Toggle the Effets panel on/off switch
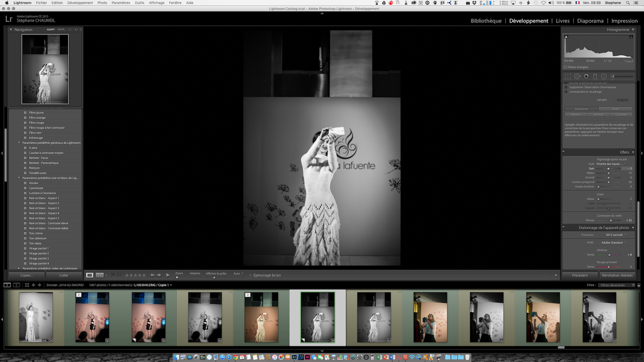The width and height of the screenshot is (644, 362). click(563, 152)
